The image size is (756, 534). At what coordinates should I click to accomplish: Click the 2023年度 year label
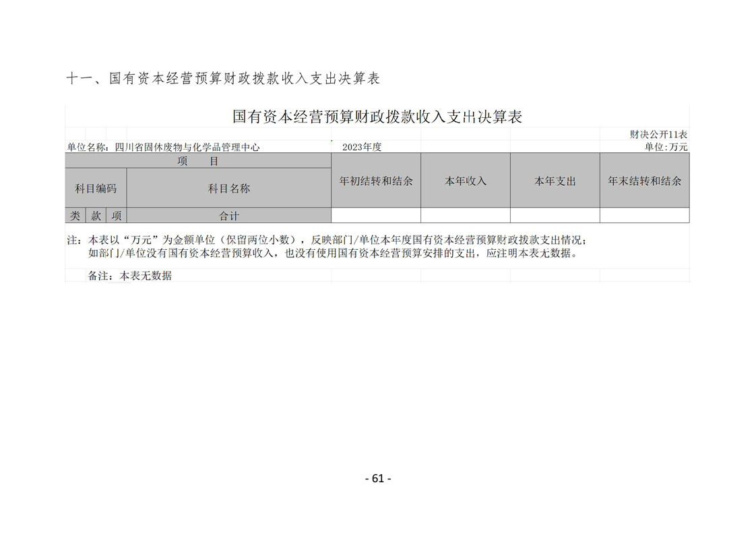[362, 147]
